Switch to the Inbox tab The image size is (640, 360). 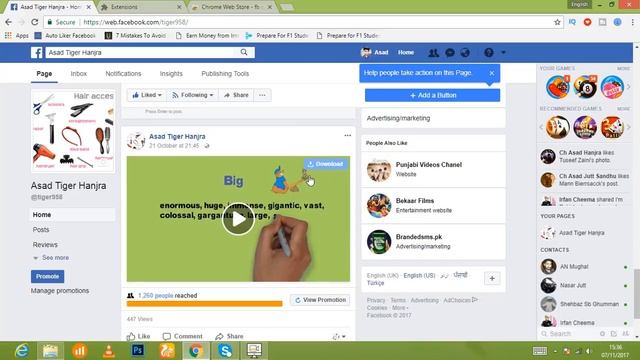tap(78, 74)
